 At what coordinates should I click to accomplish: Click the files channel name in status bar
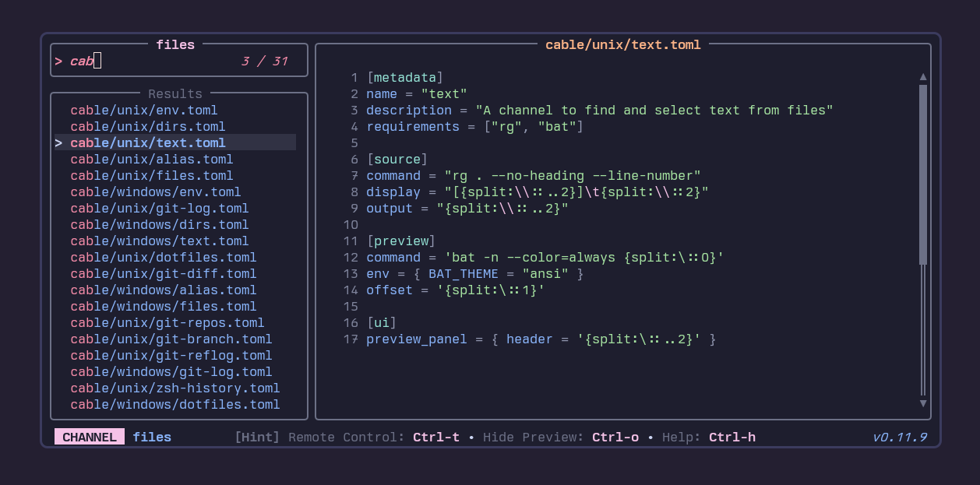152,437
